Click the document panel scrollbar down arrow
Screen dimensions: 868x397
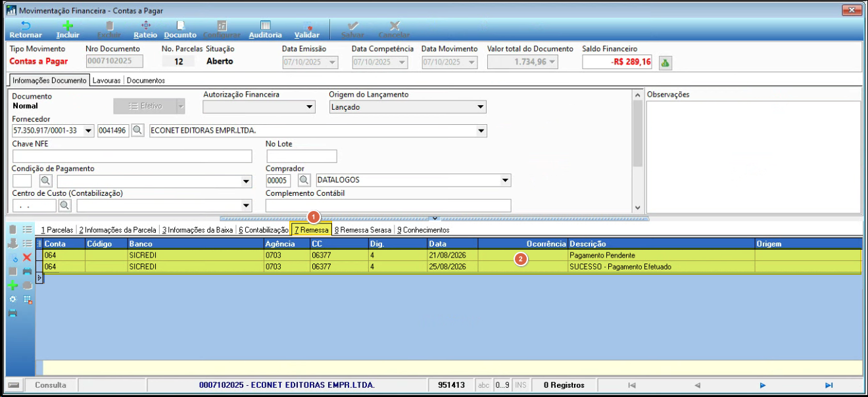[637, 207]
